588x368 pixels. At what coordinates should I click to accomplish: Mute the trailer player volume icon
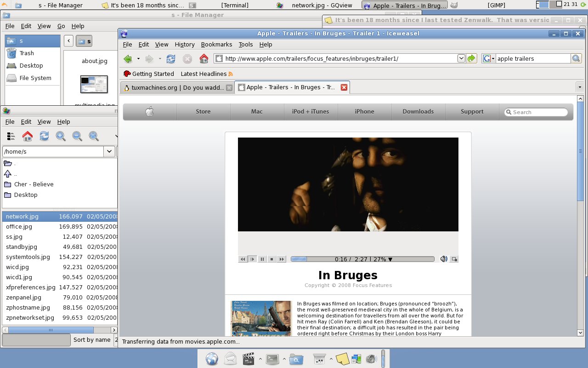pyautogui.click(x=443, y=259)
